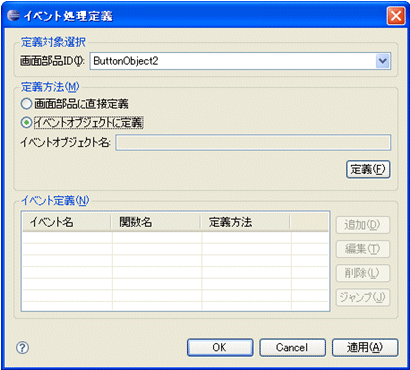Click the 適用(A) apply button
410x370 pixels.
pyautogui.click(x=365, y=348)
